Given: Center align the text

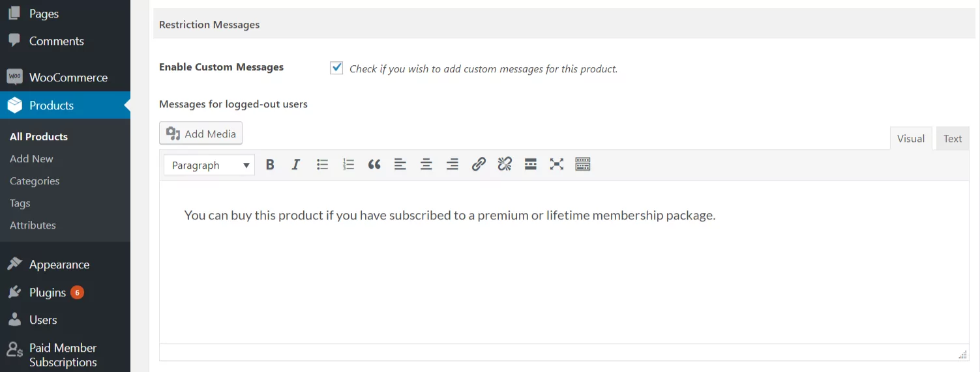Looking at the screenshot, I should tap(426, 165).
